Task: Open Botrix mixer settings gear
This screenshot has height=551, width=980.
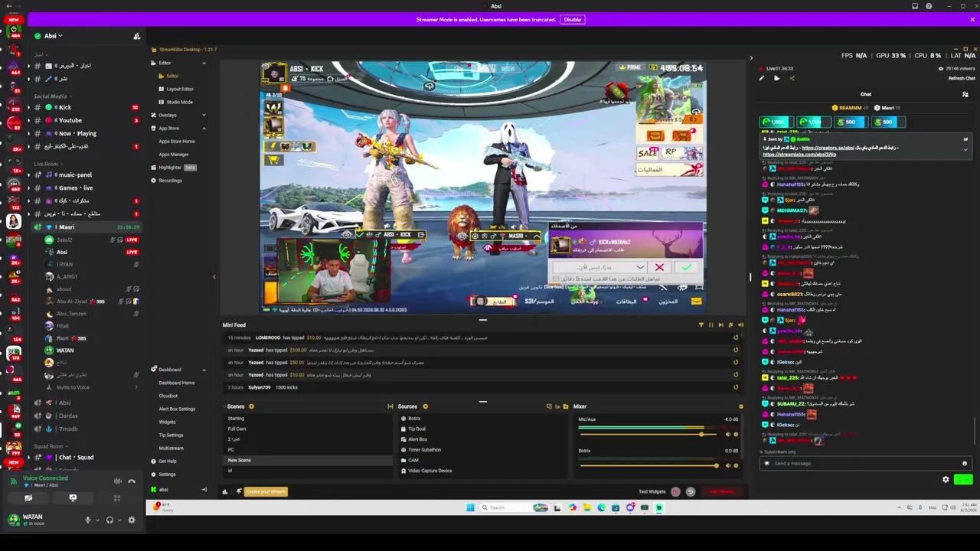Action: 736,466
